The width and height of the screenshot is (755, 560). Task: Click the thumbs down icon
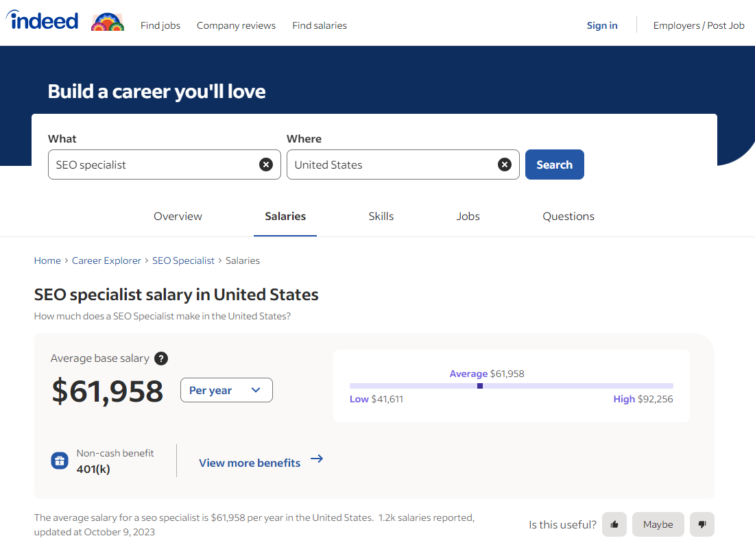702,524
